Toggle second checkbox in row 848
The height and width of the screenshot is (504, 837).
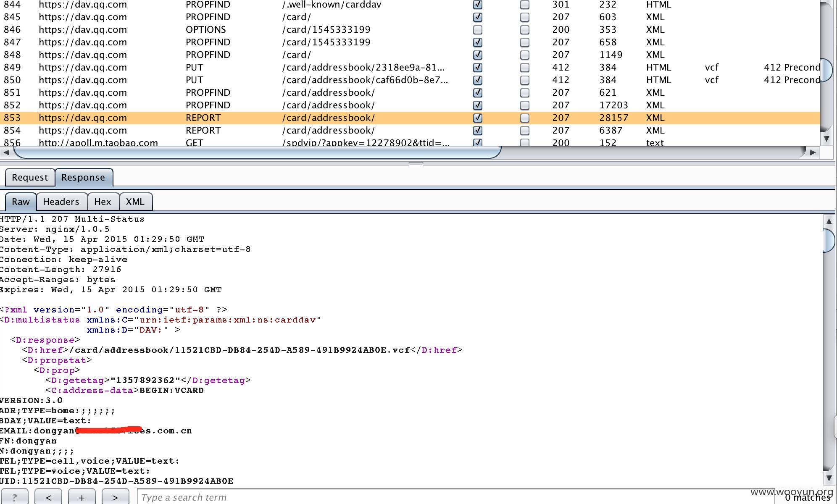525,55
